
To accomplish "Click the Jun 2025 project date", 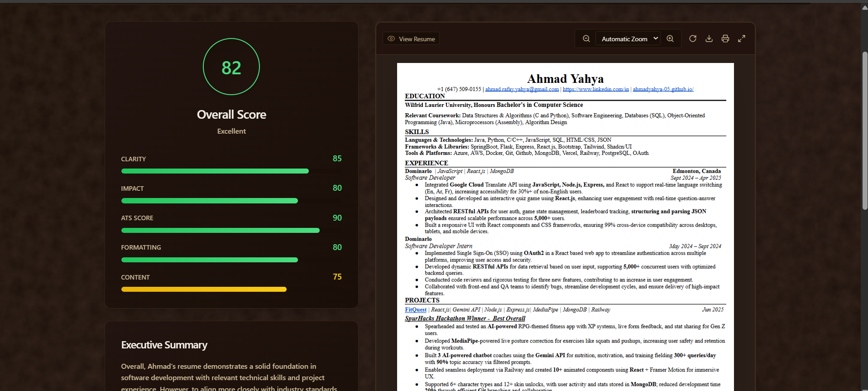I will click(x=713, y=310).
